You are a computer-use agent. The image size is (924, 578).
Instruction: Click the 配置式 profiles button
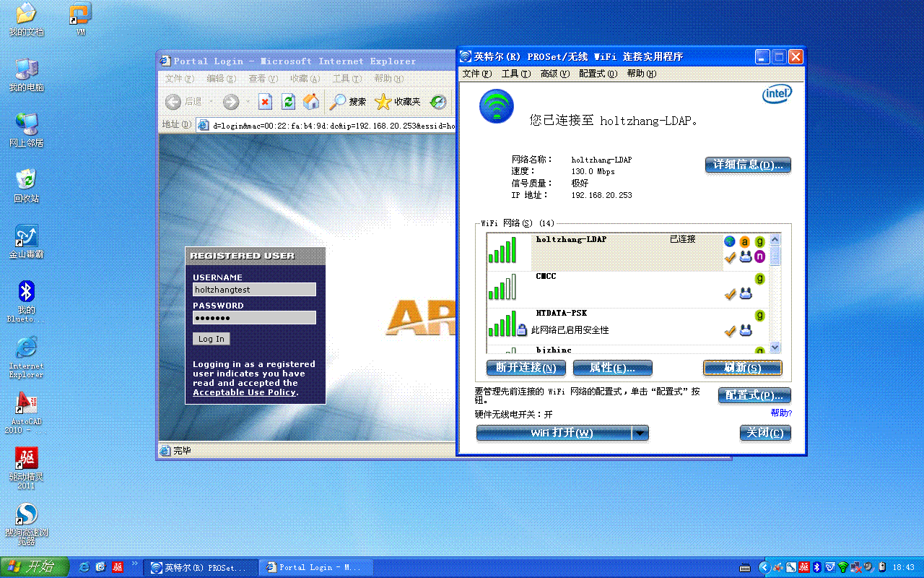[x=754, y=395]
